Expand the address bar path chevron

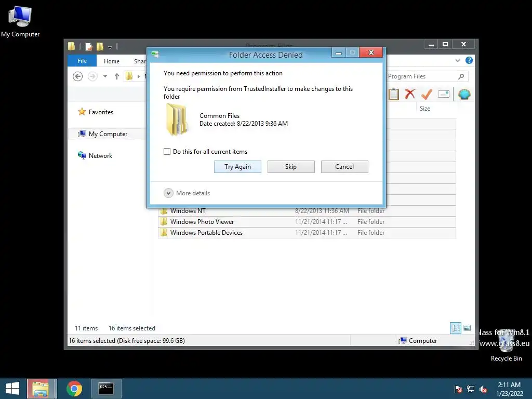(138, 76)
